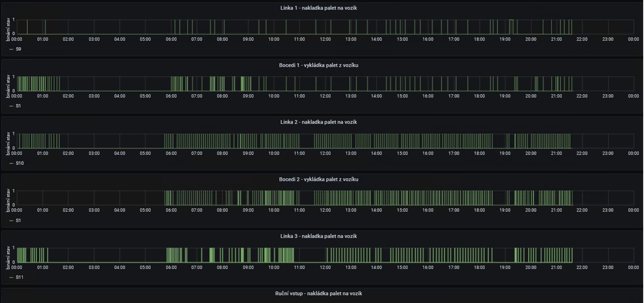
Task: Open the Linka 1 panel title menu
Action: pyautogui.click(x=318, y=8)
